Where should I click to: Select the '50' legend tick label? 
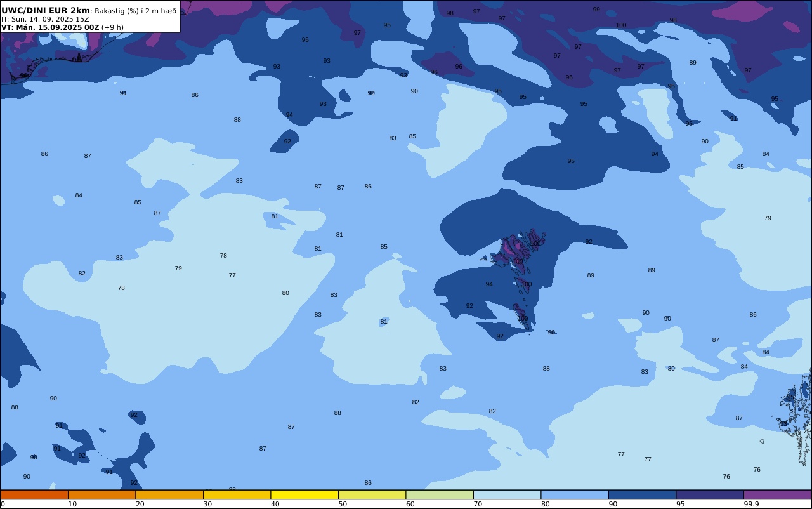[343, 504]
